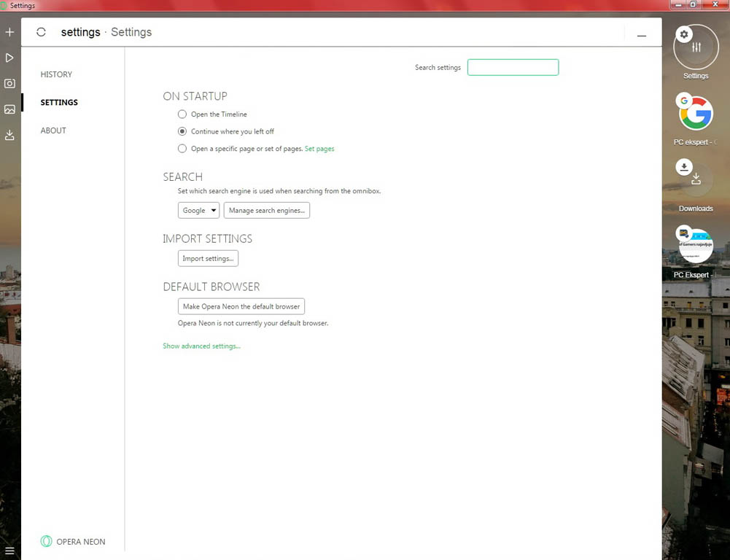Click the settings address in omnibox
The width and height of the screenshot is (730, 560).
click(80, 32)
